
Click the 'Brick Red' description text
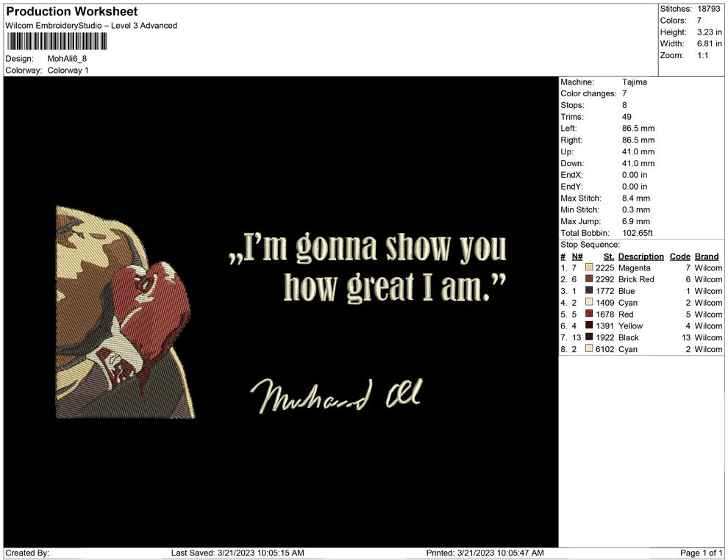636,279
